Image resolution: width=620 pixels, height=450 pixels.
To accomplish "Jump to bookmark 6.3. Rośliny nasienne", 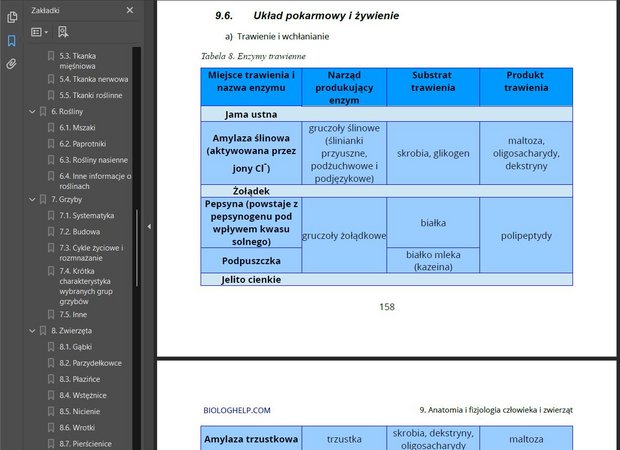I will [93, 160].
